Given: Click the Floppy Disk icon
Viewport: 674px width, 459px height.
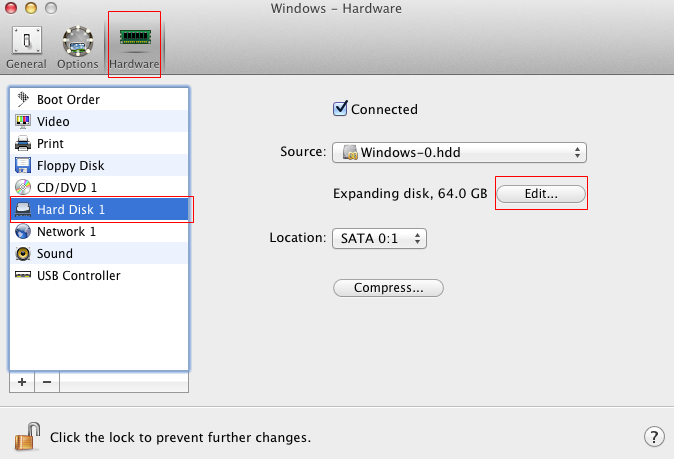Looking at the screenshot, I should 23,165.
